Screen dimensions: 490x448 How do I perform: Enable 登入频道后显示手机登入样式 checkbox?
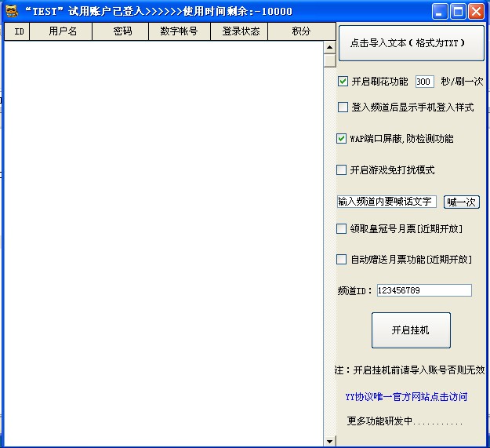343,107
